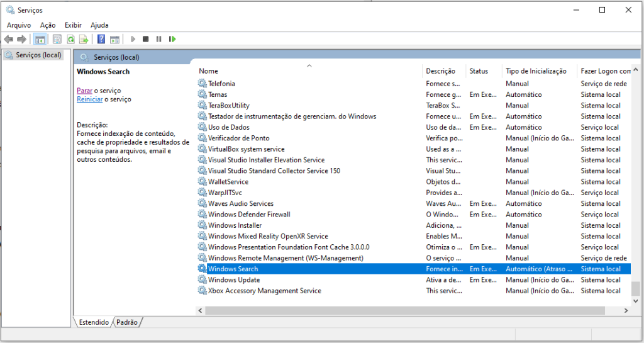Click the horizontal scrollbar right arrow

point(626,310)
